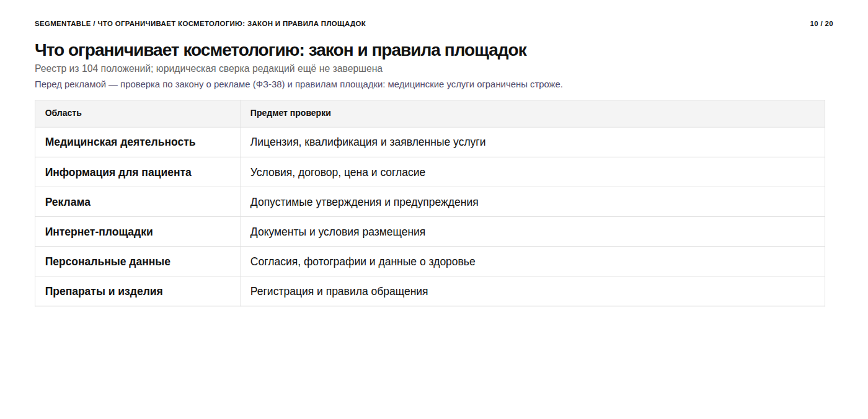The width and height of the screenshot is (868, 419).
Task: Select the 'Реклама' row label
Action: click(68, 202)
